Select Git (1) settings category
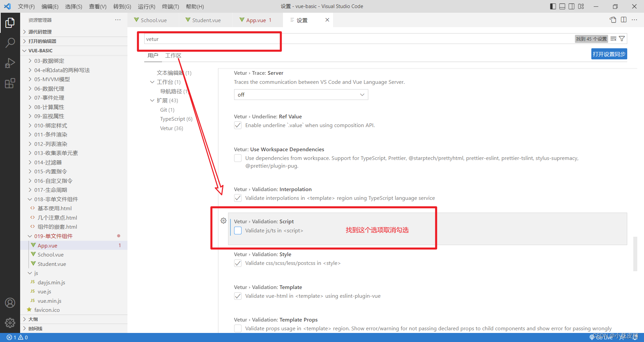The width and height of the screenshot is (644, 342). point(167,110)
